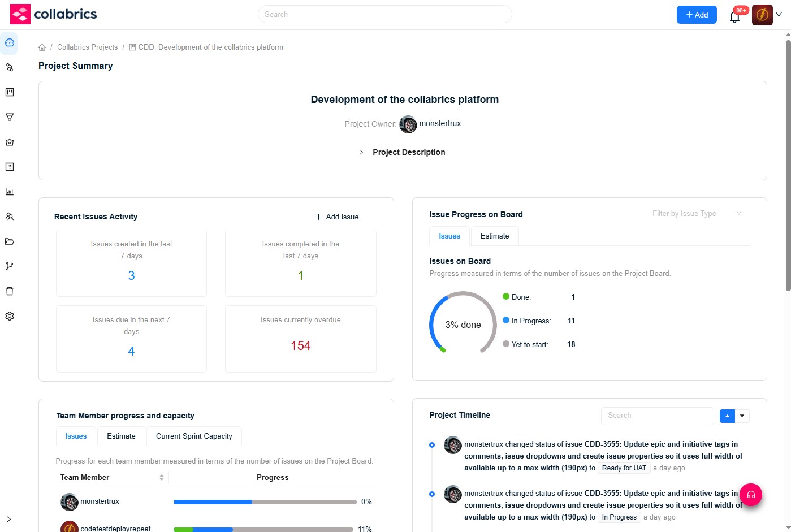Click In Progress status tag in timeline
The image size is (791, 532).
[619, 517]
